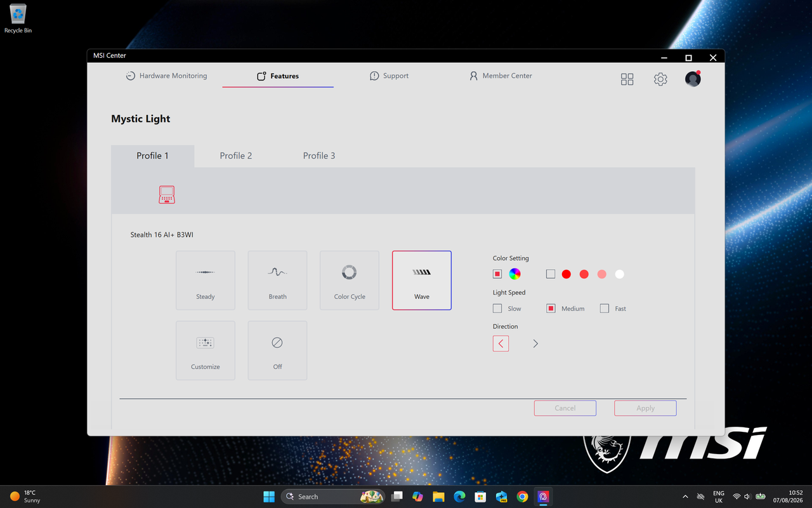Show hidden system tray icons

[x=685, y=497]
